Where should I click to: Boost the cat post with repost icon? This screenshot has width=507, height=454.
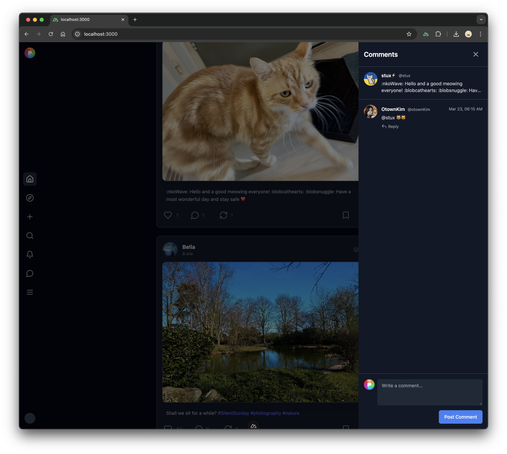tap(223, 215)
